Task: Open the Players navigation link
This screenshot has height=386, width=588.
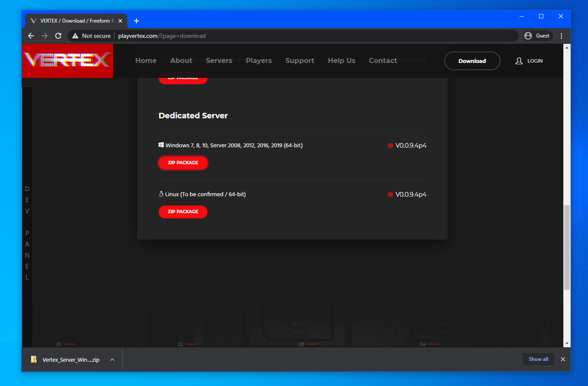Action: coord(258,60)
